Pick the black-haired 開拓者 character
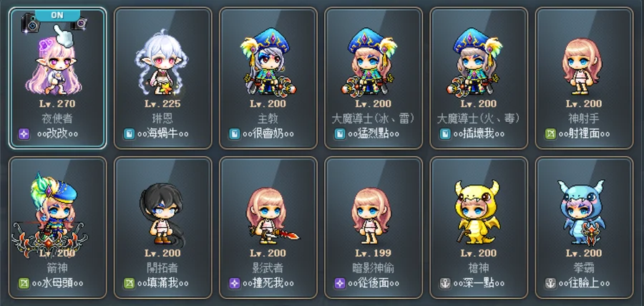 pyautogui.click(x=162, y=227)
